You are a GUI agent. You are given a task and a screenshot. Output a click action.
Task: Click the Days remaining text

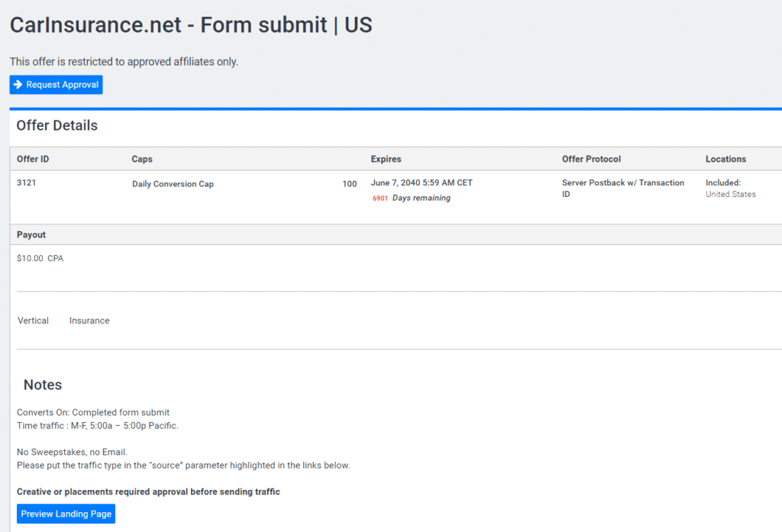422,198
